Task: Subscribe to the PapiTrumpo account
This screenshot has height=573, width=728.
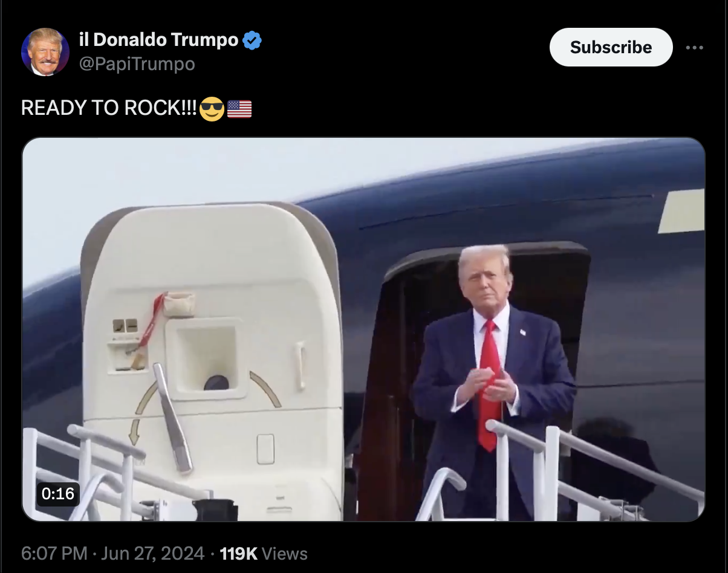Action: pos(611,47)
